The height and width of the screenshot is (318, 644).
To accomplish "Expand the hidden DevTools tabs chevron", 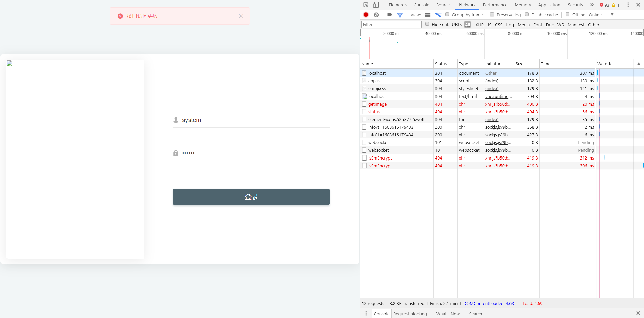I will tap(592, 5).
